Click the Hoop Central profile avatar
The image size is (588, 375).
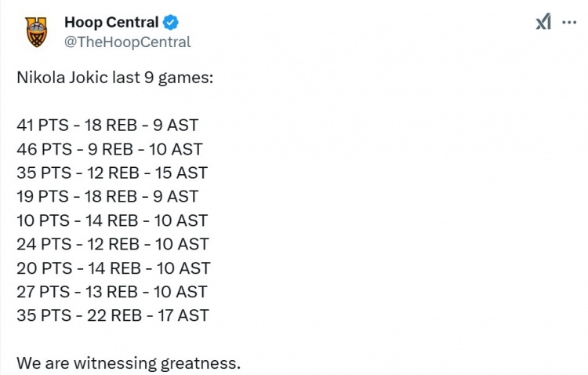pyautogui.click(x=35, y=31)
